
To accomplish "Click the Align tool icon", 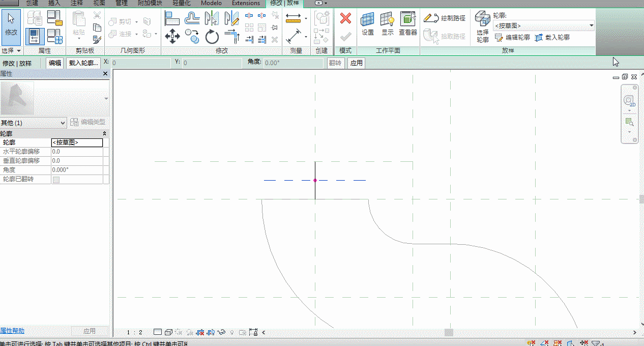I will [172, 19].
